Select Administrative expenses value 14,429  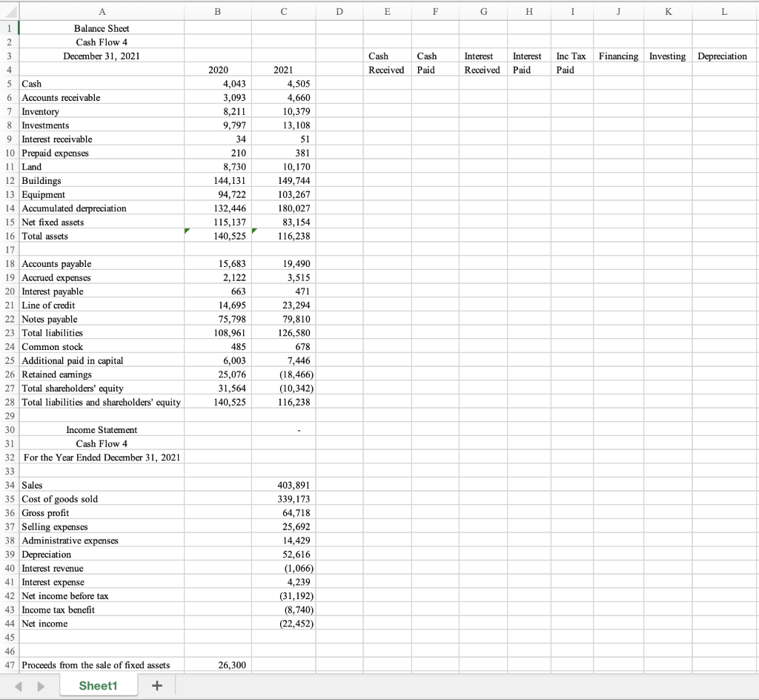[284, 541]
